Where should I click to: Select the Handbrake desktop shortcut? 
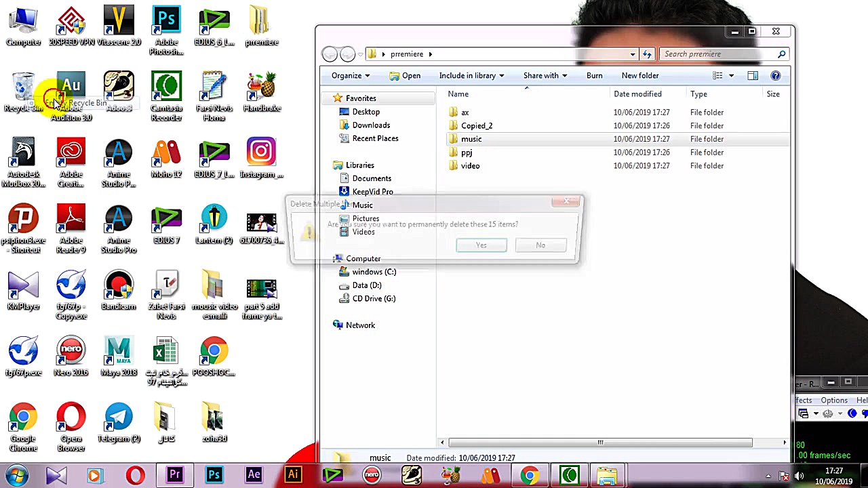point(262,92)
